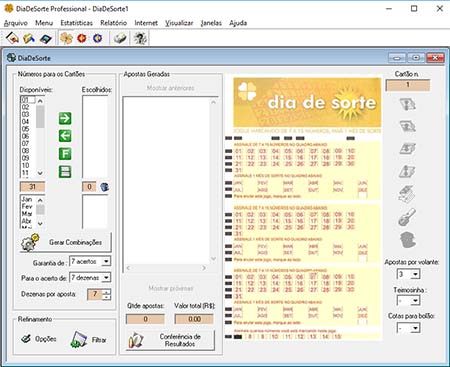Click the four-leaf clover toolbar icon

pyautogui.click(x=66, y=38)
